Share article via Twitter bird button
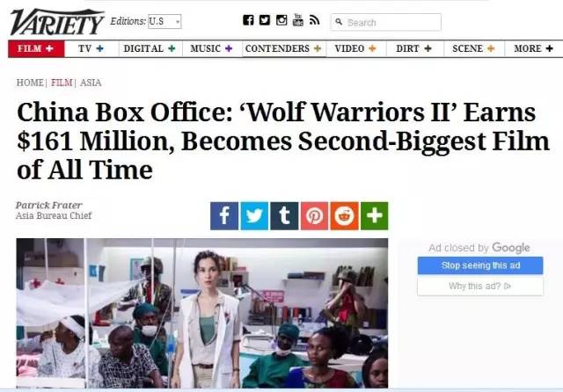 pos(254,216)
